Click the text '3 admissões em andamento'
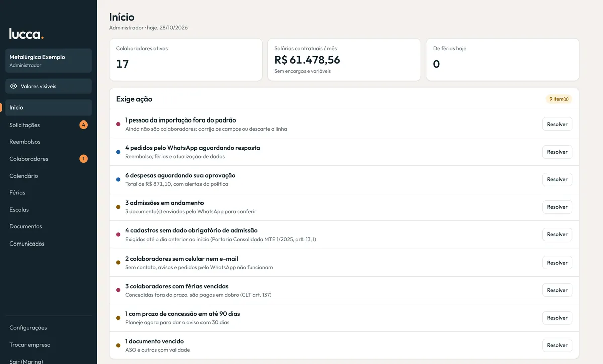 164,203
